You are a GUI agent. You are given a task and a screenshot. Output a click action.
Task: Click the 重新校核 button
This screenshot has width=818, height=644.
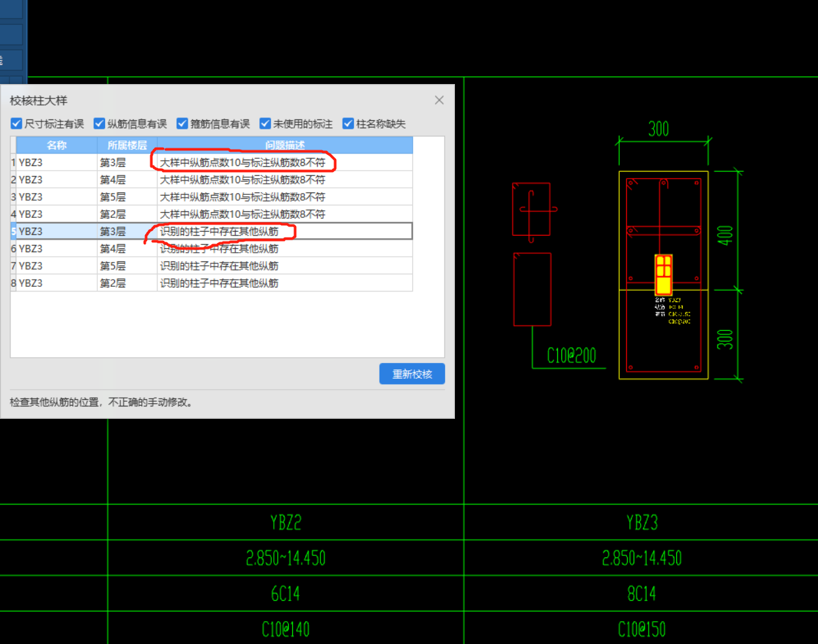tap(412, 374)
